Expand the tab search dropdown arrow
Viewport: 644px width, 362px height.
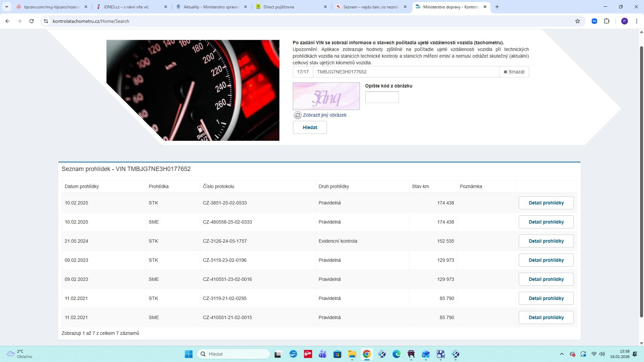coord(6,7)
